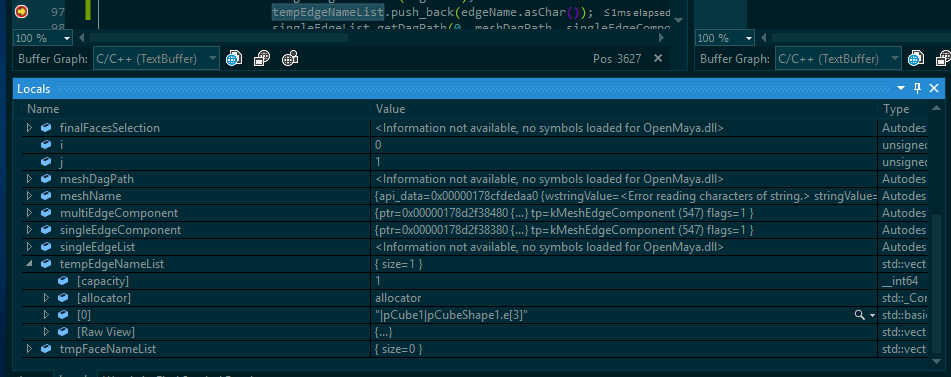Expand multiEdgeComponent variable
Screen dimensions: 951x377
29,213
